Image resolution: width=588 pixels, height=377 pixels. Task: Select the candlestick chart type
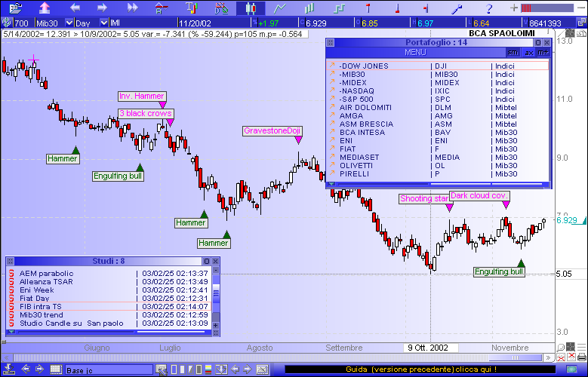[x=251, y=8]
